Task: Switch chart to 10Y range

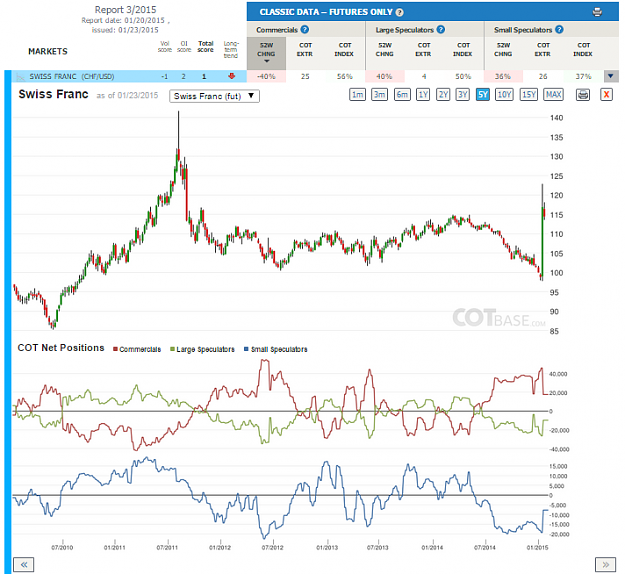Action: pos(504,95)
